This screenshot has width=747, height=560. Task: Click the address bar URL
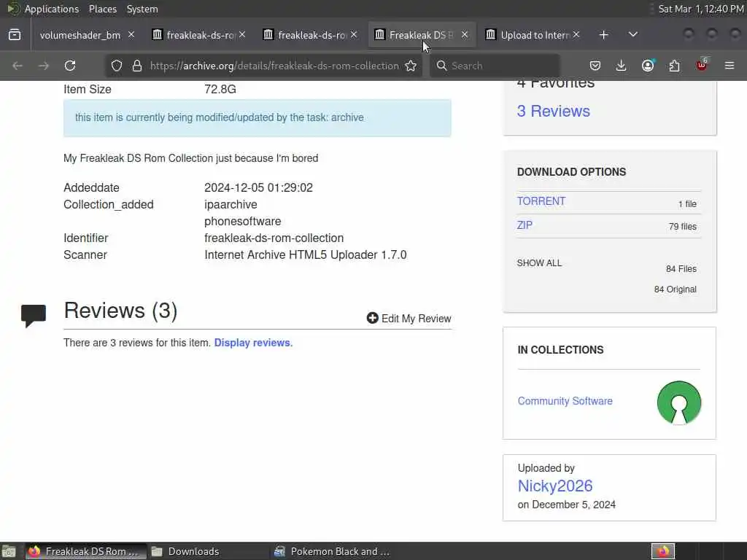[x=274, y=66]
